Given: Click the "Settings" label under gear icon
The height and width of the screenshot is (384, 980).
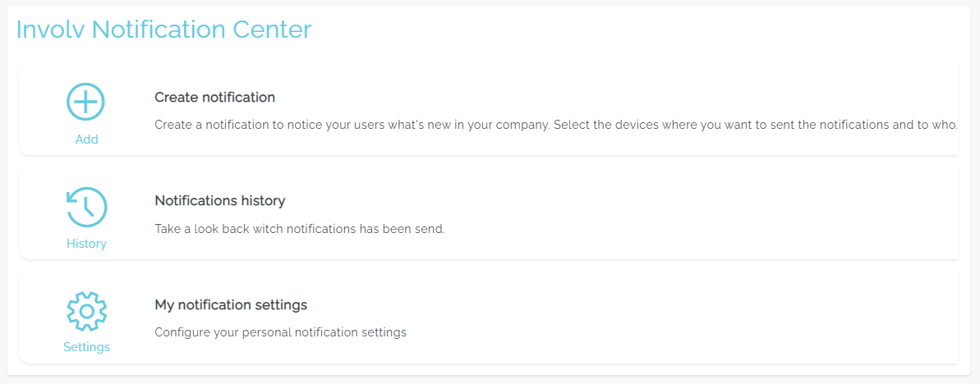Looking at the screenshot, I should pos(86,347).
